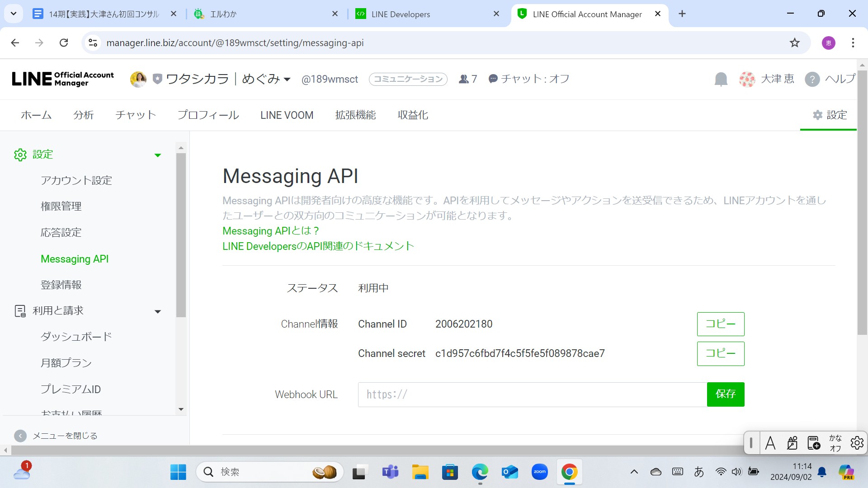The width and height of the screenshot is (868, 488).
Task: Open Chrome profile avatar icon
Action: tap(828, 43)
